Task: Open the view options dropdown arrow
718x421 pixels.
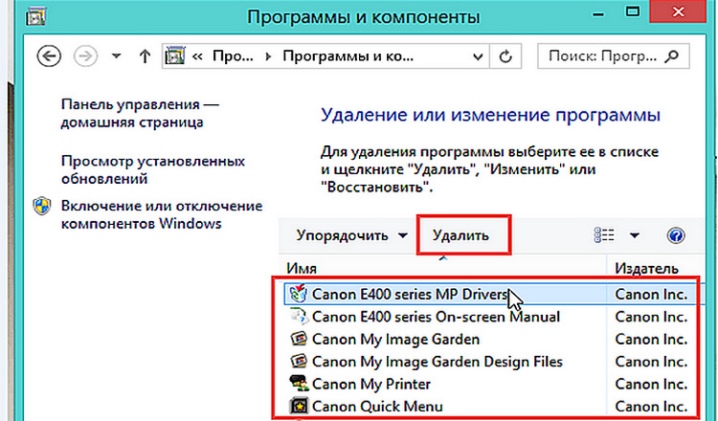Action: (634, 235)
